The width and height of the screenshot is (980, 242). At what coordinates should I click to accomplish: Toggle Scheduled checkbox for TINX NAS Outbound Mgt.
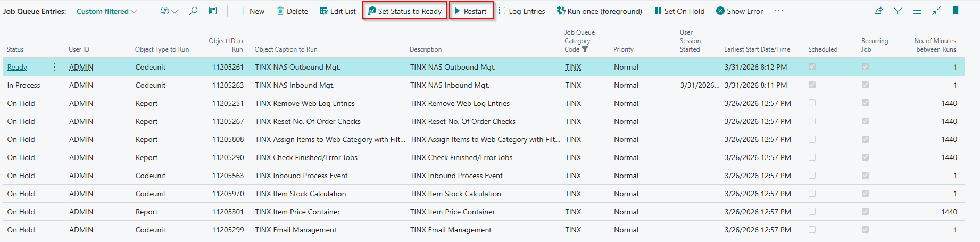[x=812, y=67]
